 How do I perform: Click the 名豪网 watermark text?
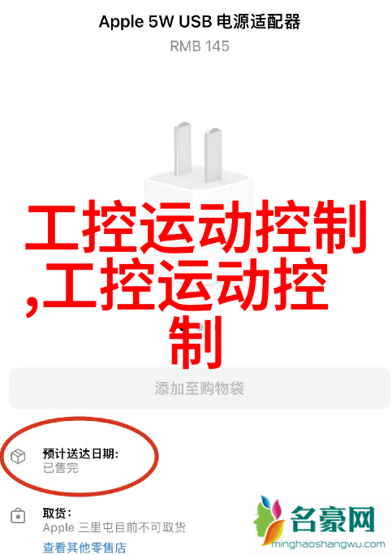pyautogui.click(x=332, y=519)
